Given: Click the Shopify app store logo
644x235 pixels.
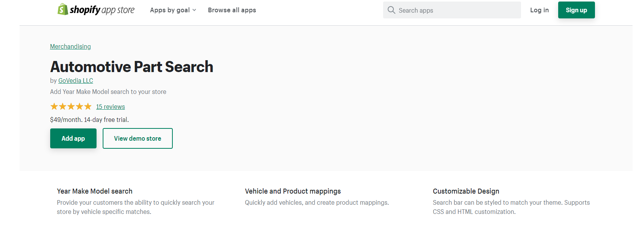Looking at the screenshot, I should [x=96, y=10].
